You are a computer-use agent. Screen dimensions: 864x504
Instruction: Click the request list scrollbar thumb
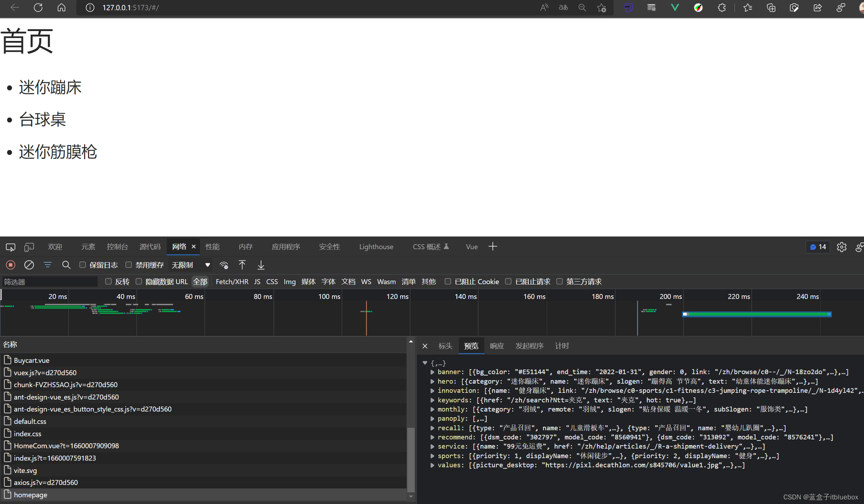tap(411, 460)
